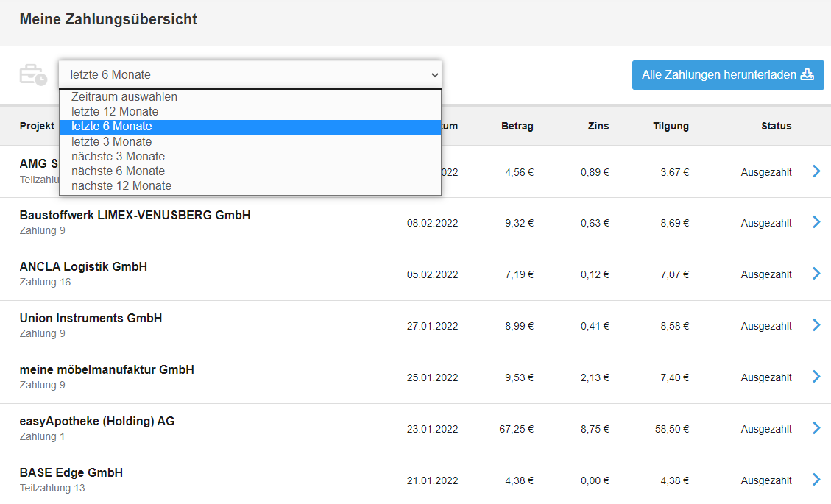The image size is (831, 504).
Task: Click the briefcase clock icon beside the dropdown
Action: 33,75
